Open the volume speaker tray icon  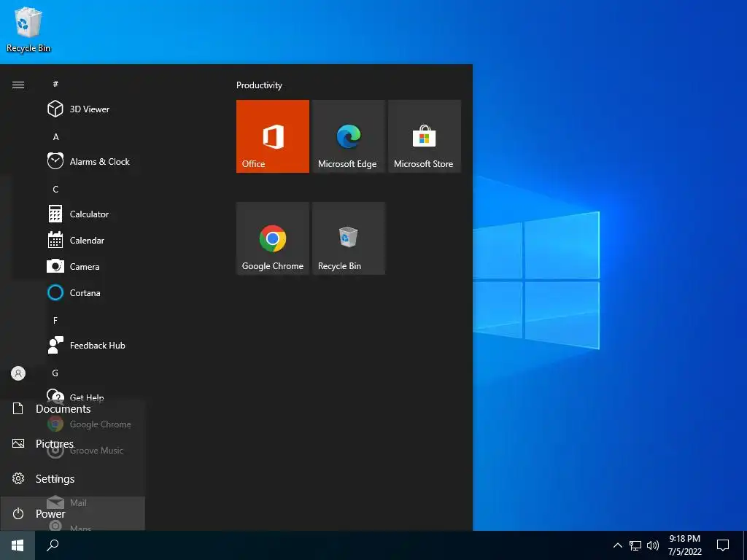(x=653, y=545)
